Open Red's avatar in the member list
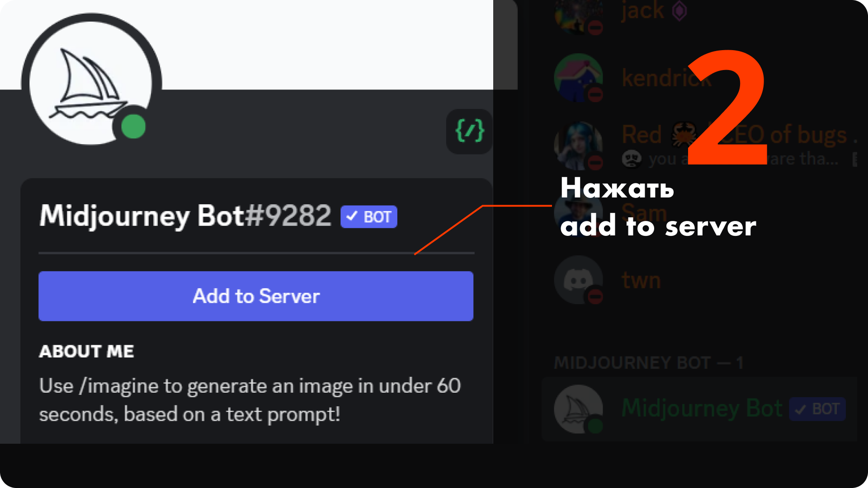The height and width of the screenshot is (488, 868). click(578, 145)
